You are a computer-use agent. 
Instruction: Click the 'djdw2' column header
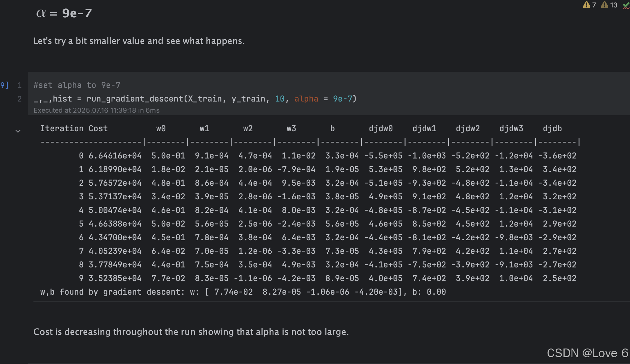tap(468, 128)
